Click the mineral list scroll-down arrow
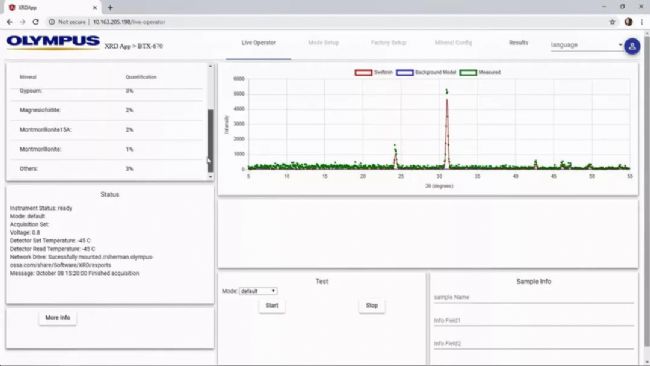 [210, 177]
